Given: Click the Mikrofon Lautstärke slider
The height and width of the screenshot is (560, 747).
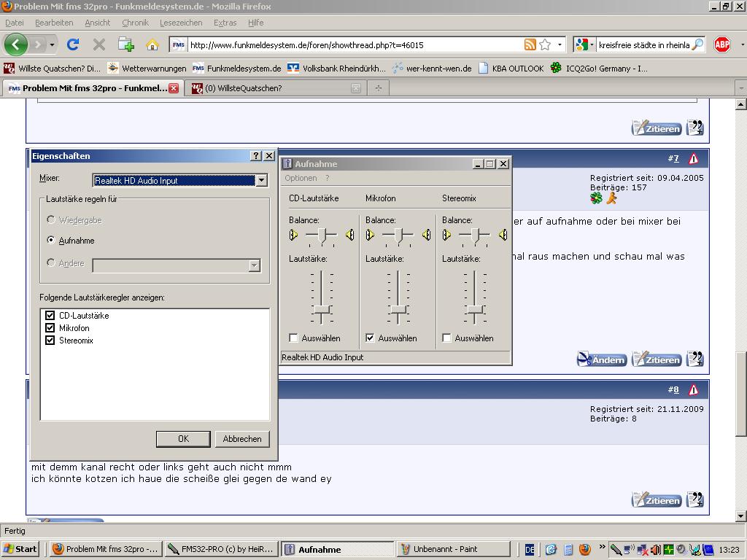Looking at the screenshot, I should (x=398, y=309).
